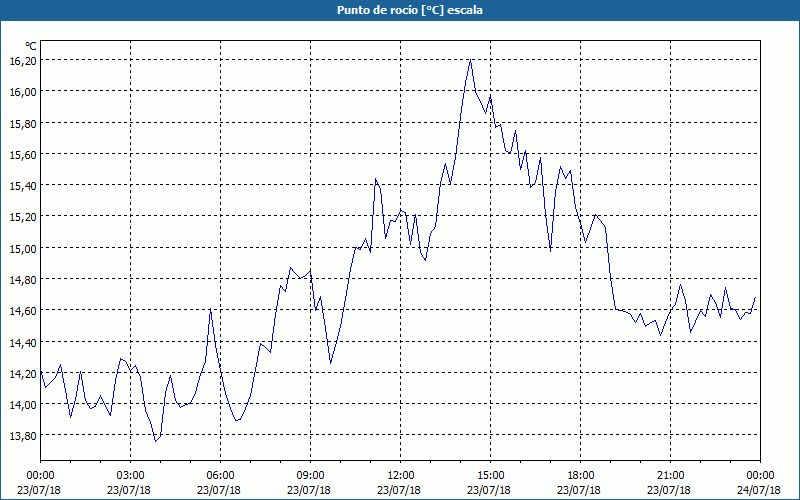Click the curve's lowest point near 04:00
This screenshot has width=800, height=500.
[156, 441]
